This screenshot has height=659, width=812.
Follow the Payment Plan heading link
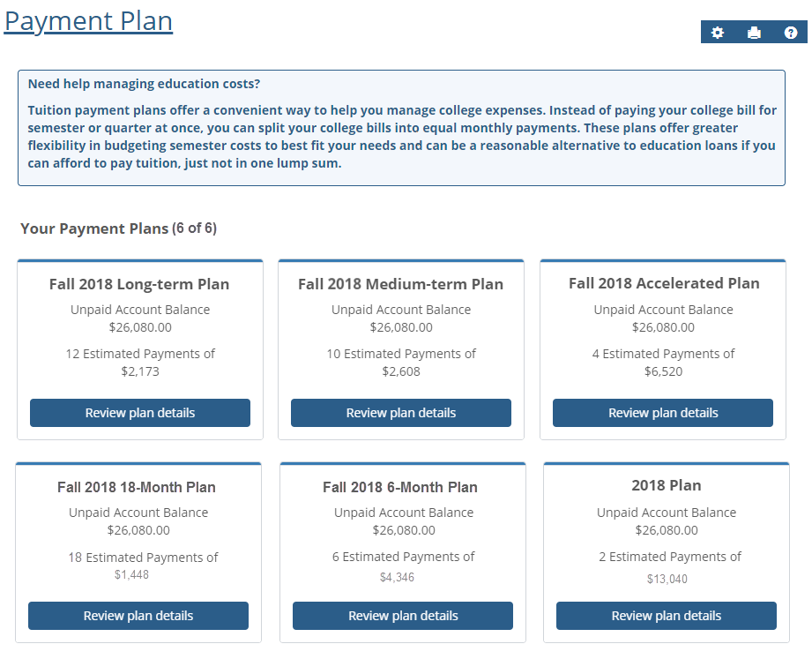pos(88,21)
